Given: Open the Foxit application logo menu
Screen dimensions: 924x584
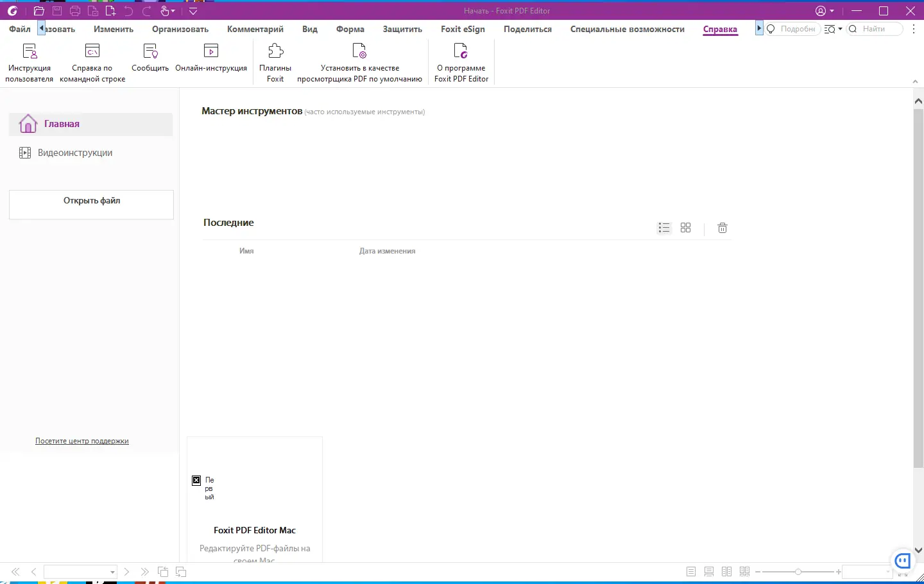Looking at the screenshot, I should click(12, 11).
